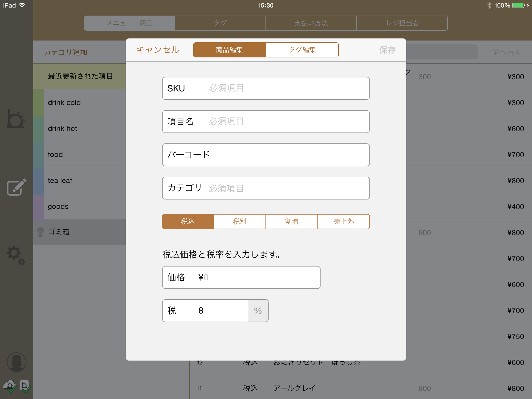Select the 税込 tax mode option
Viewport: 532px width, 399px height.
pyautogui.click(x=188, y=222)
